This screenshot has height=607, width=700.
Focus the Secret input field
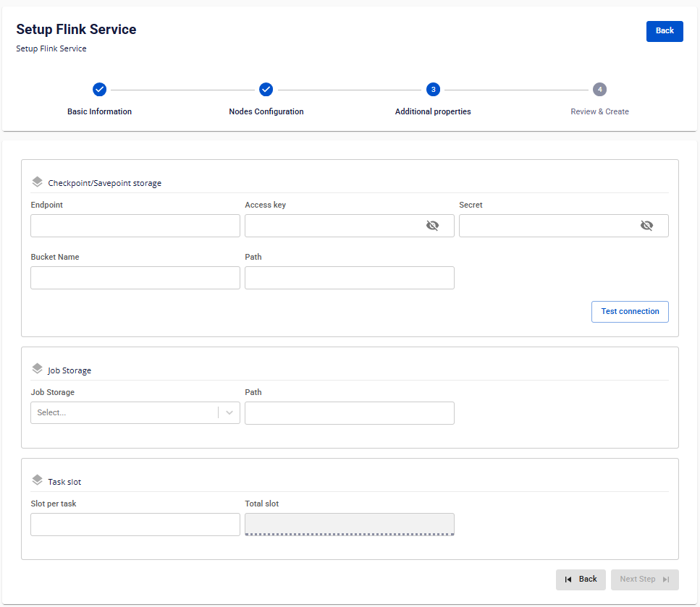[x=564, y=226]
